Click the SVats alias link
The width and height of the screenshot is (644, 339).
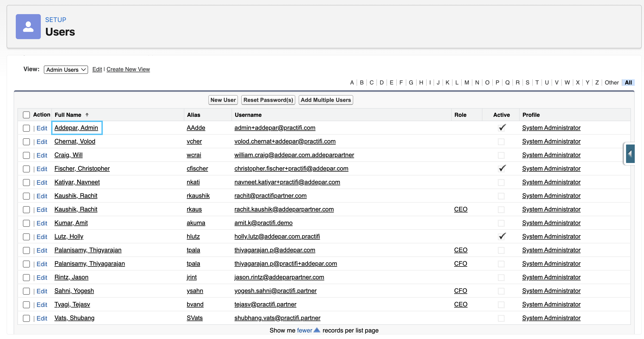point(195,318)
